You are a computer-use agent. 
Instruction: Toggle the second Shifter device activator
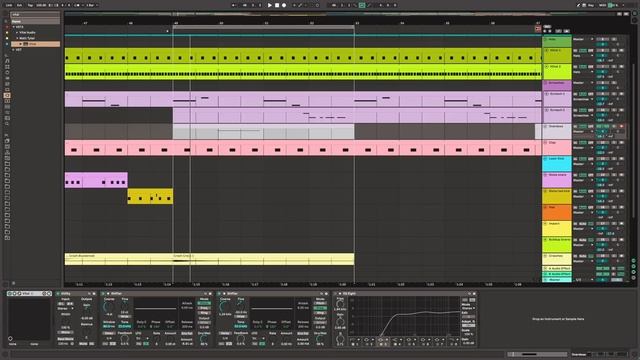pos(219,293)
